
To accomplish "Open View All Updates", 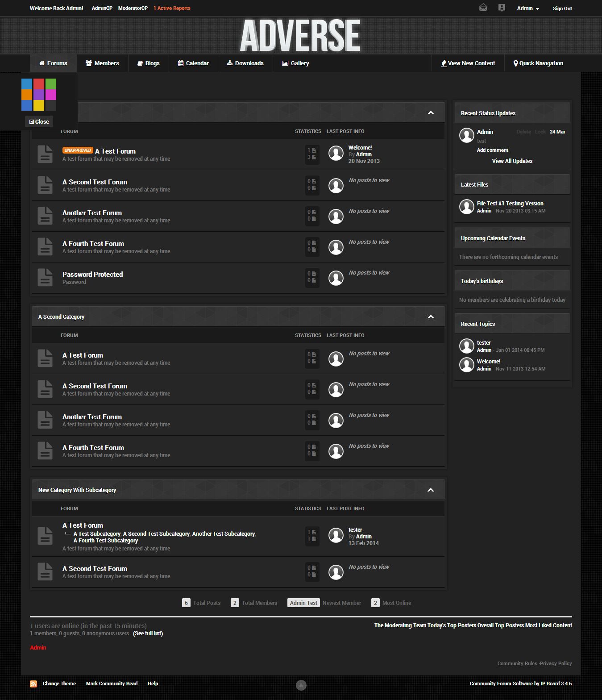I will tap(512, 161).
